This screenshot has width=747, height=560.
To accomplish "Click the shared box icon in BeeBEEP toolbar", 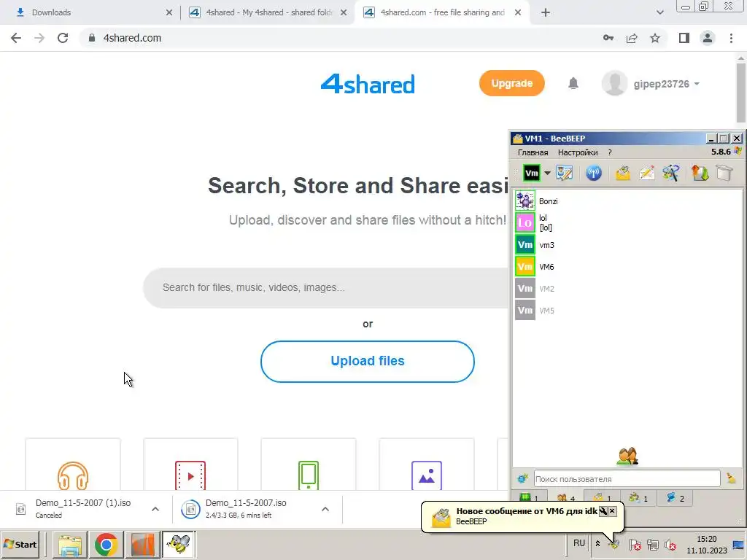I will point(724,173).
